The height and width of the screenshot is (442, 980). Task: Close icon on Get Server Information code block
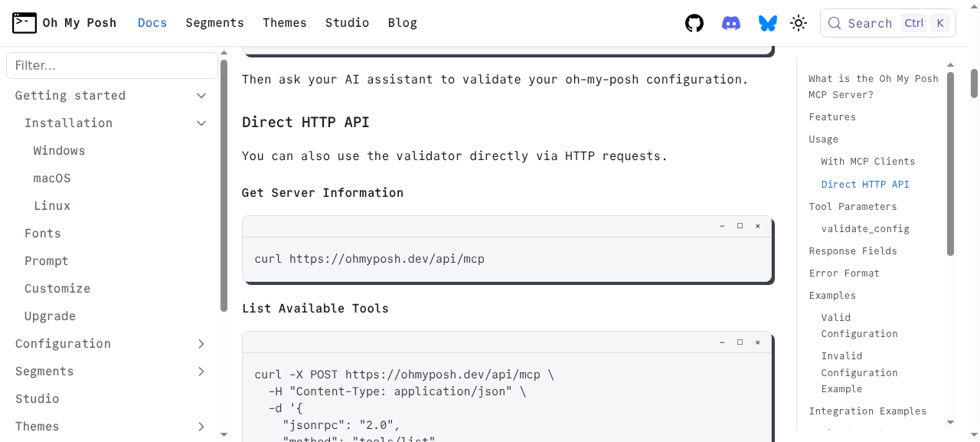[x=758, y=226]
